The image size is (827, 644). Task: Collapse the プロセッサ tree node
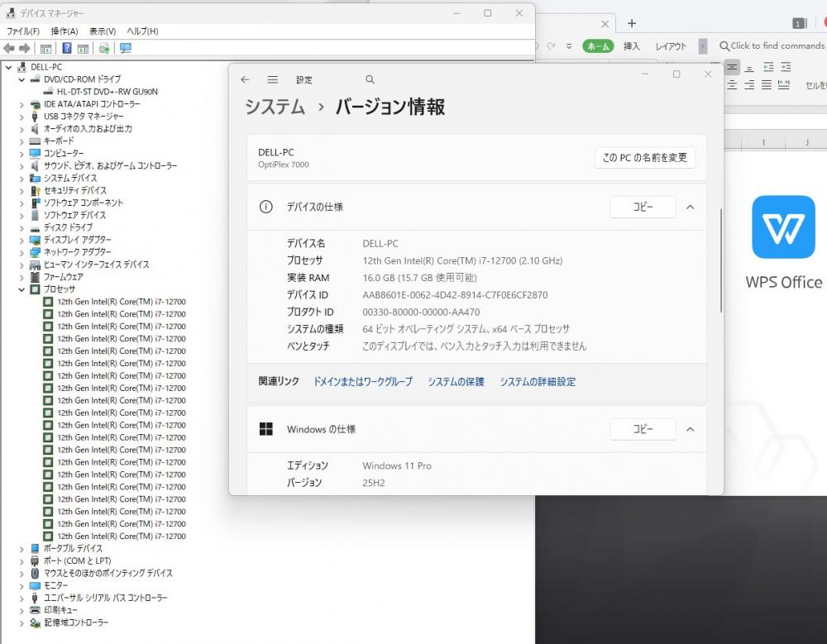click(x=22, y=289)
